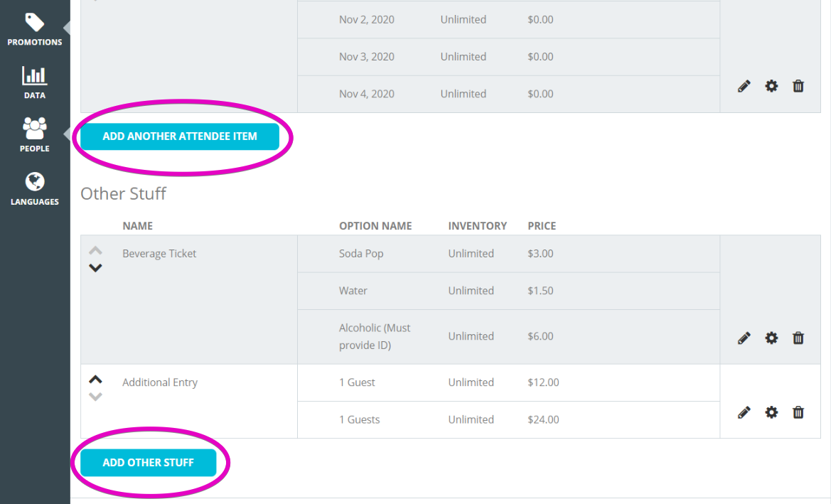Viewport: 831px width, 504px height.
Task: Open settings gear for Beverage Ticket
Action: pos(771,338)
